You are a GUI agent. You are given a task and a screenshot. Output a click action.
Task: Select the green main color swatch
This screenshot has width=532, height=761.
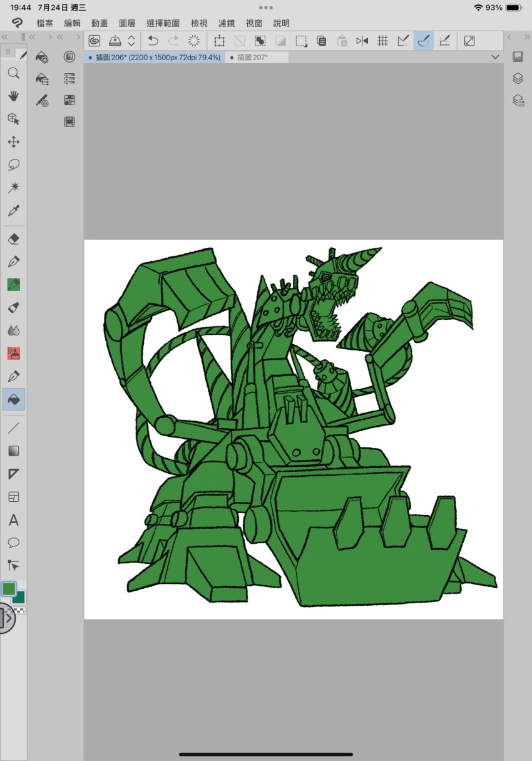[x=9, y=589]
